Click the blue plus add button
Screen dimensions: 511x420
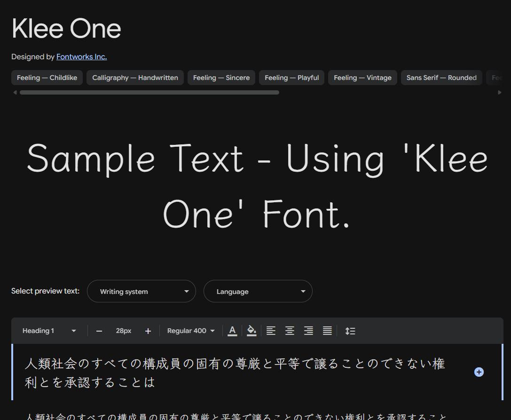pos(479,372)
